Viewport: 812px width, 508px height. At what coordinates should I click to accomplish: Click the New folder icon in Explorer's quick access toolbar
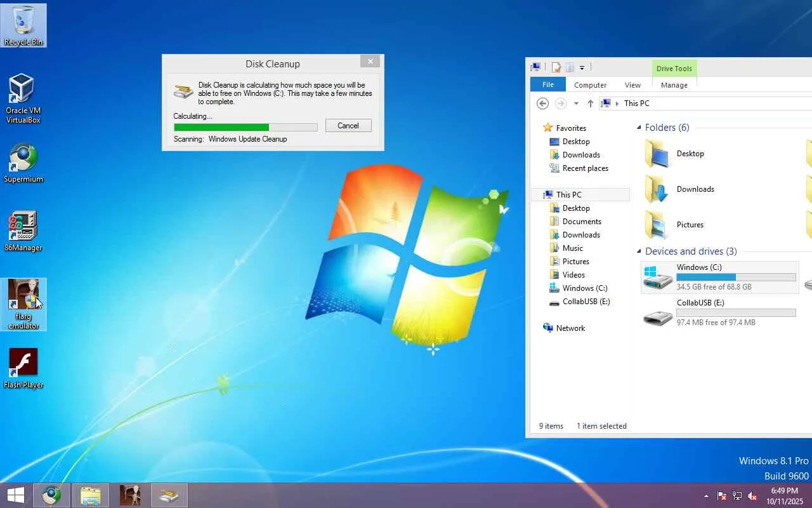click(570, 67)
